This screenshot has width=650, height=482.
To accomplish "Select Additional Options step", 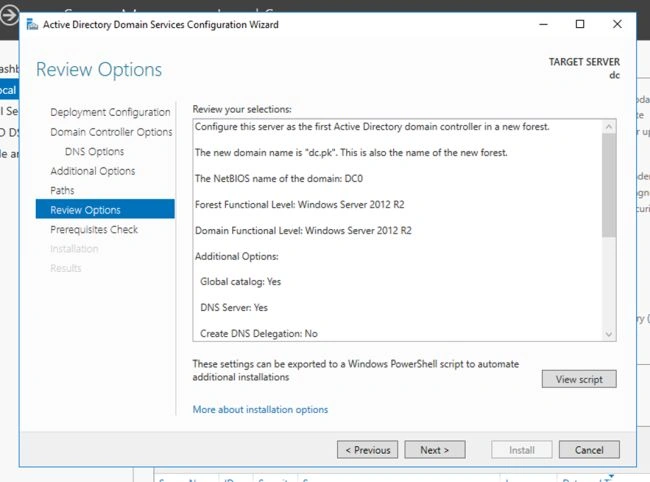I will pyautogui.click(x=92, y=171).
